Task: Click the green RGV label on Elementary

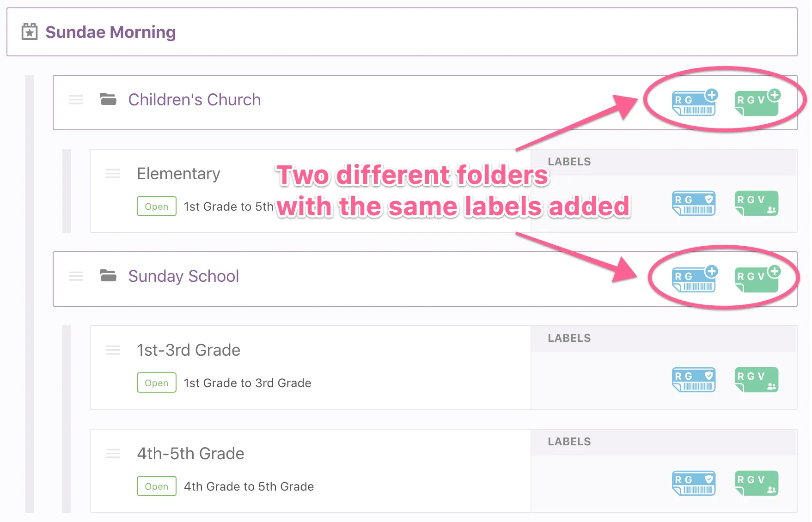Action: click(x=757, y=203)
